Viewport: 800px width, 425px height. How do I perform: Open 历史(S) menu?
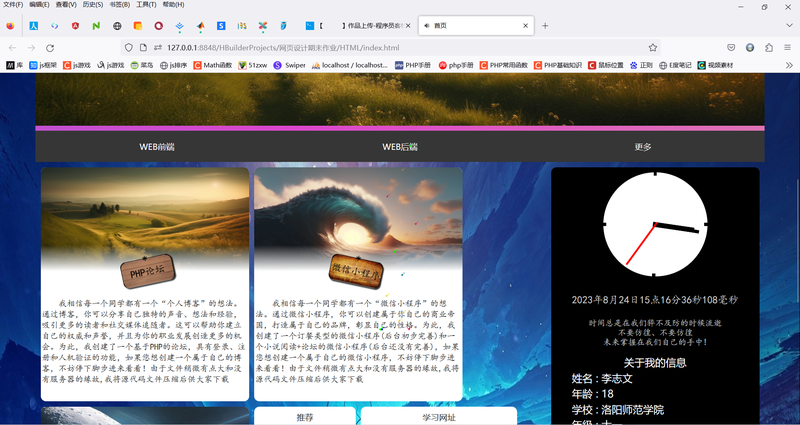pos(93,5)
